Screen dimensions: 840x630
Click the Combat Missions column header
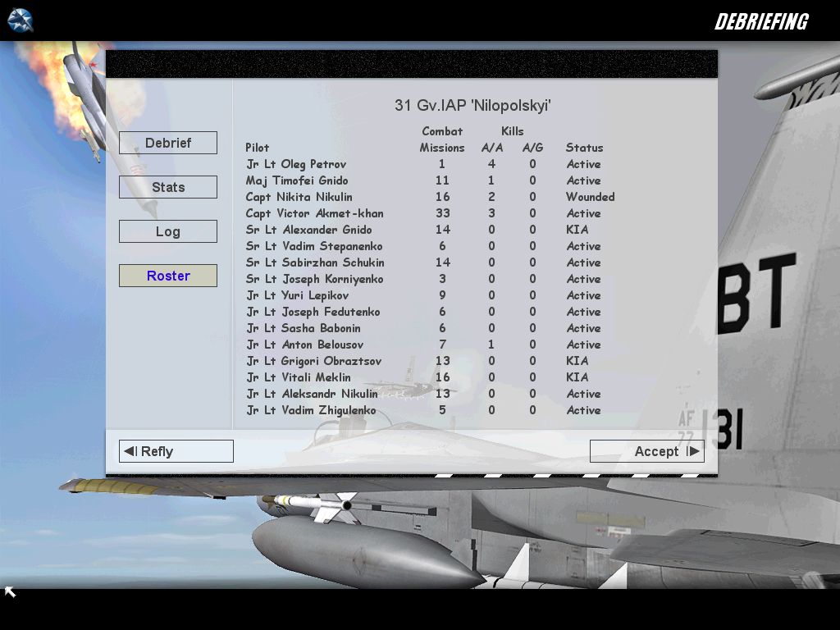tap(442, 139)
